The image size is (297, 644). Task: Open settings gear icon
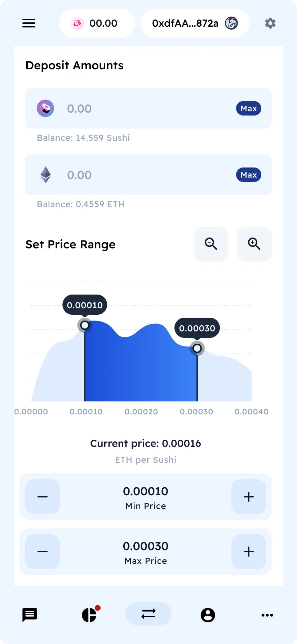click(x=270, y=23)
